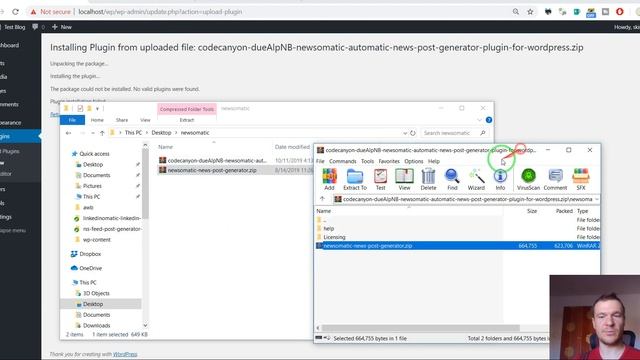Go up one level in WinRAR archive
Screen dimensions: 640x360
(x=322, y=199)
